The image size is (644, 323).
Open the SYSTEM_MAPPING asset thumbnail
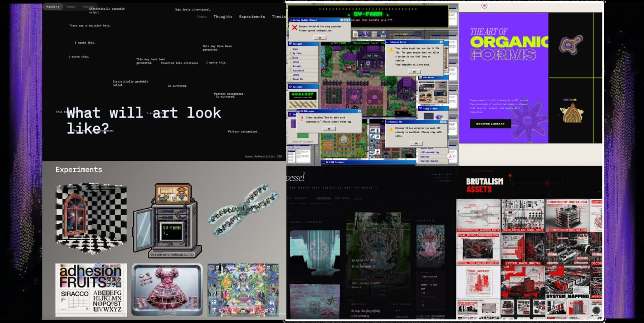[x=567, y=282]
